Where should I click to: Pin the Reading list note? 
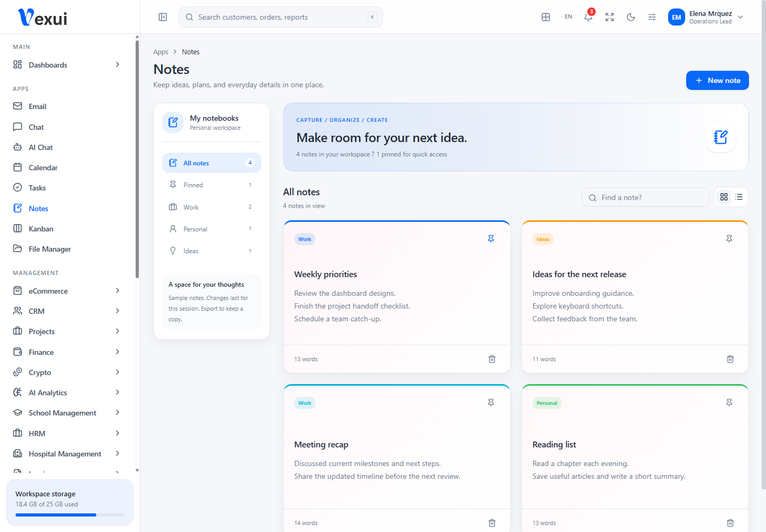(x=729, y=403)
